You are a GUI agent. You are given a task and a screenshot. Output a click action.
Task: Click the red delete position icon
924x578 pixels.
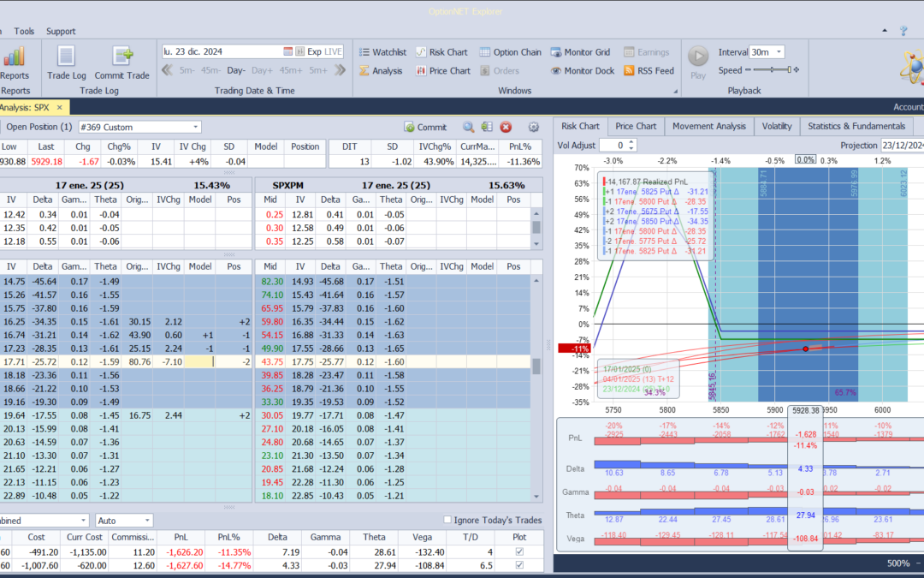point(506,127)
